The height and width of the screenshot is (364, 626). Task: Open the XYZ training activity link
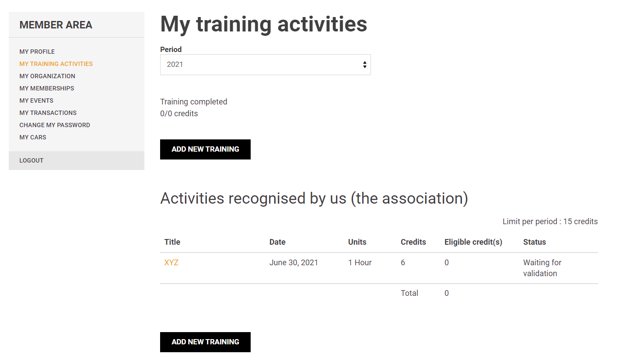coord(171,263)
